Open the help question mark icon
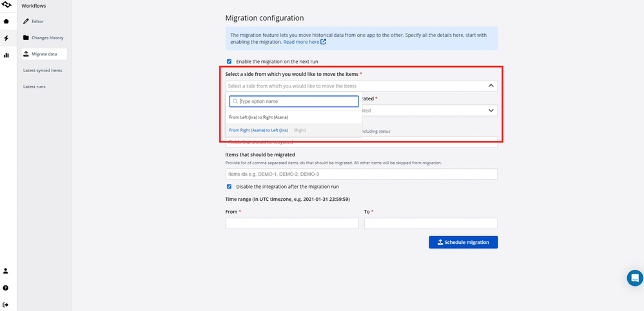 [6, 288]
